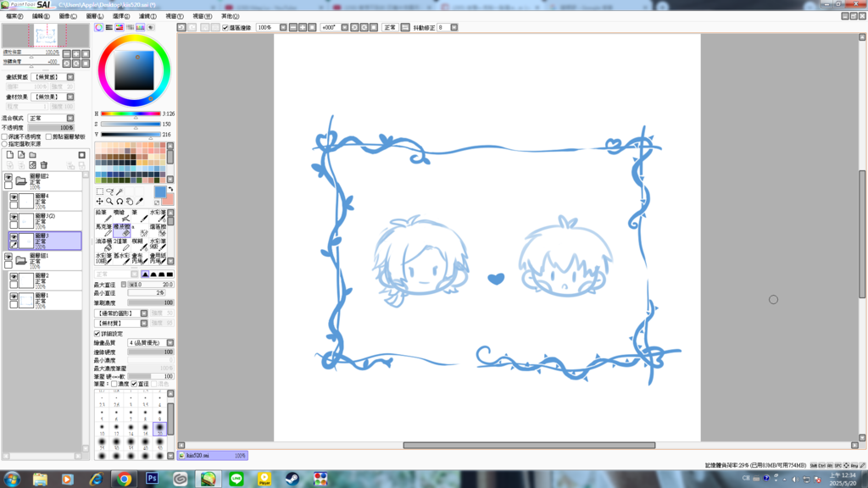Toggle the 剪貼圖層蒙板 checkbox
Image resolution: width=868 pixels, height=488 pixels.
pyautogui.click(x=48, y=136)
